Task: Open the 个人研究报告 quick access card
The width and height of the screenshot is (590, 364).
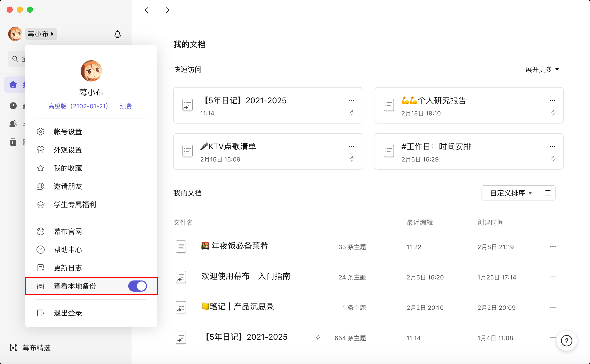Action: click(x=469, y=105)
